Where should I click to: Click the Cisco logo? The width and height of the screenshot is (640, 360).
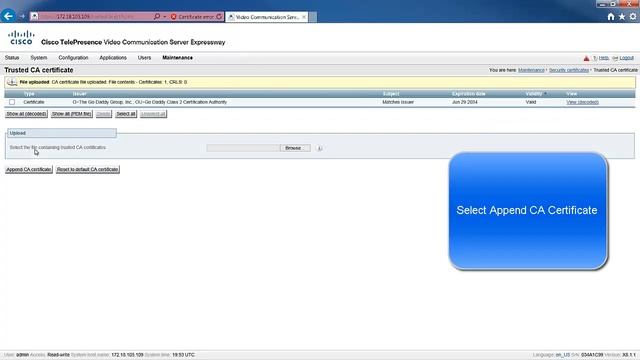21,38
